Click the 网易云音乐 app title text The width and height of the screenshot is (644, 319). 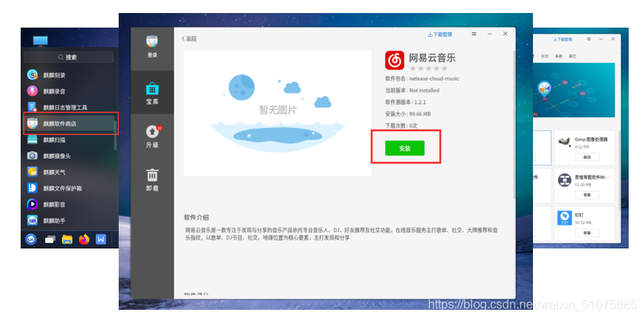pos(432,58)
